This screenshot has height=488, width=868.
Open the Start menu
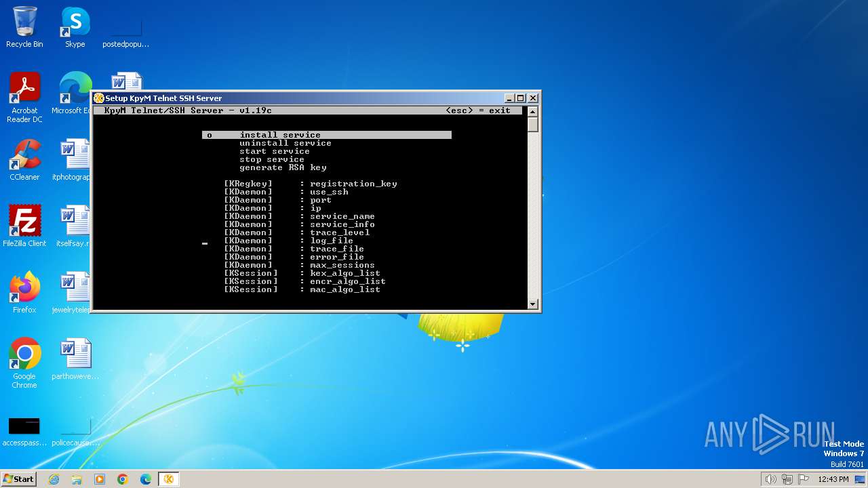(19, 479)
